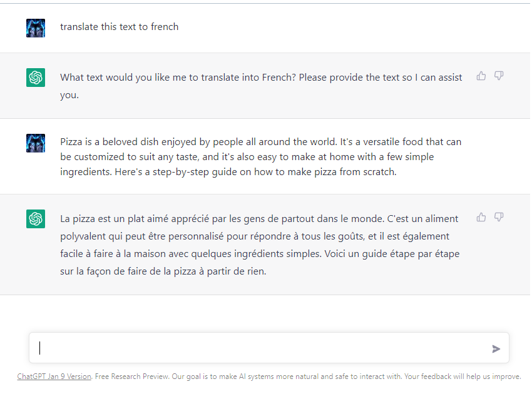This screenshot has width=532, height=399.
Task: Thumbs down the first ChatGPT response
Action: click(x=499, y=75)
